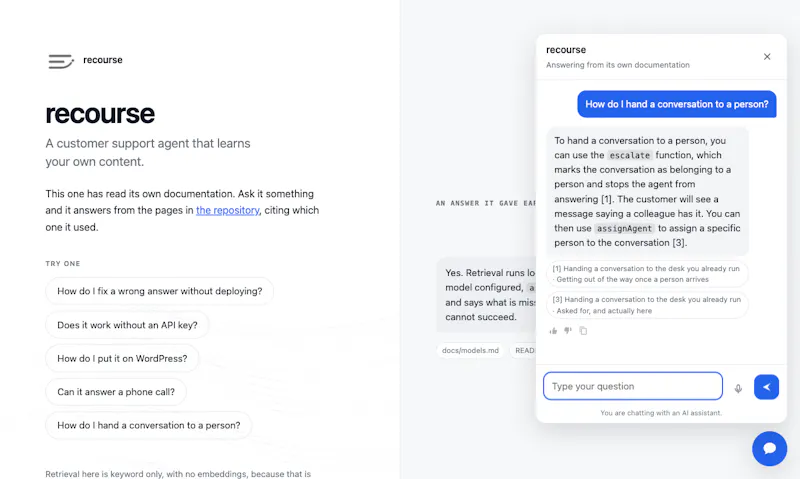Toggle the round chat launcher bubble
800x479 pixels.
769,448
